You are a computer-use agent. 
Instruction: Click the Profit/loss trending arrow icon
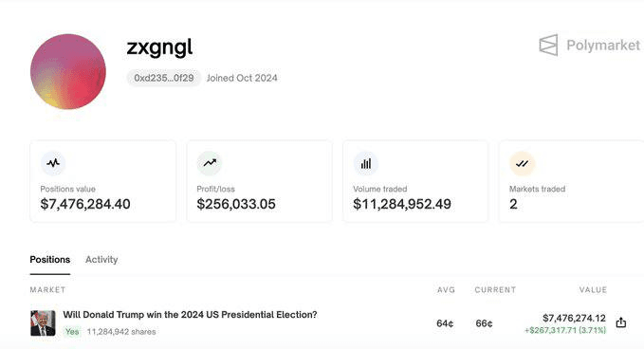point(210,163)
